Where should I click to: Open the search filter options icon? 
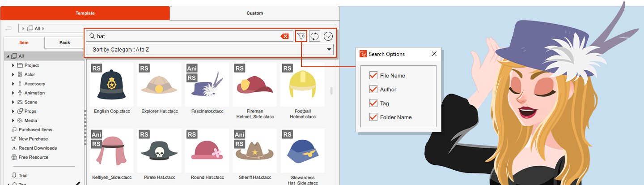click(301, 36)
